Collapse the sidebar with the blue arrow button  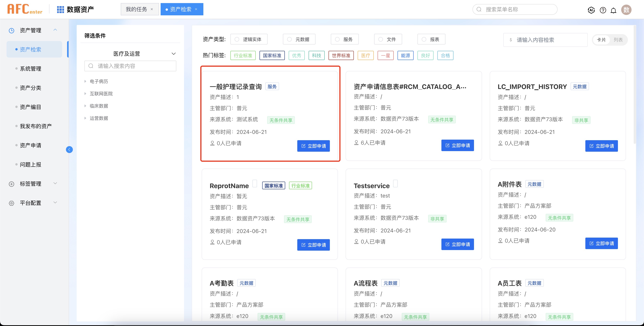pos(69,150)
